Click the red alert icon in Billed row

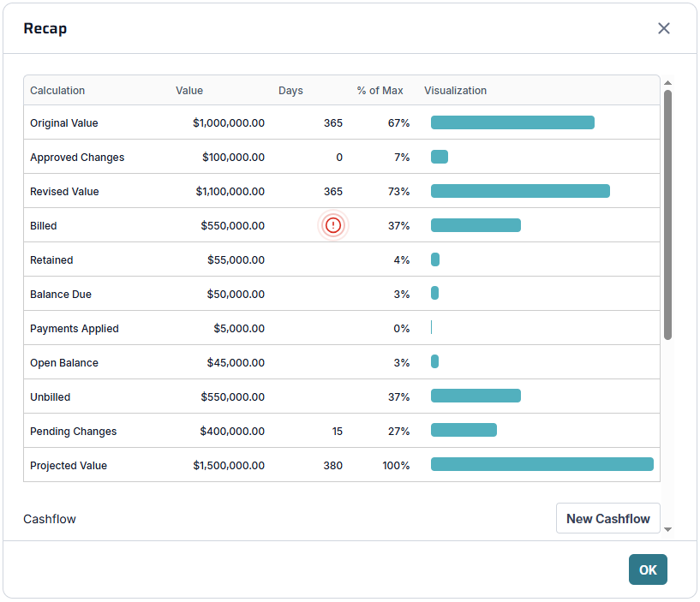click(x=333, y=225)
